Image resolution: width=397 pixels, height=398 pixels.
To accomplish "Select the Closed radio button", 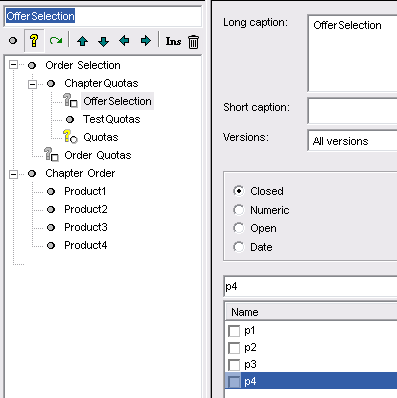I will [239, 191].
